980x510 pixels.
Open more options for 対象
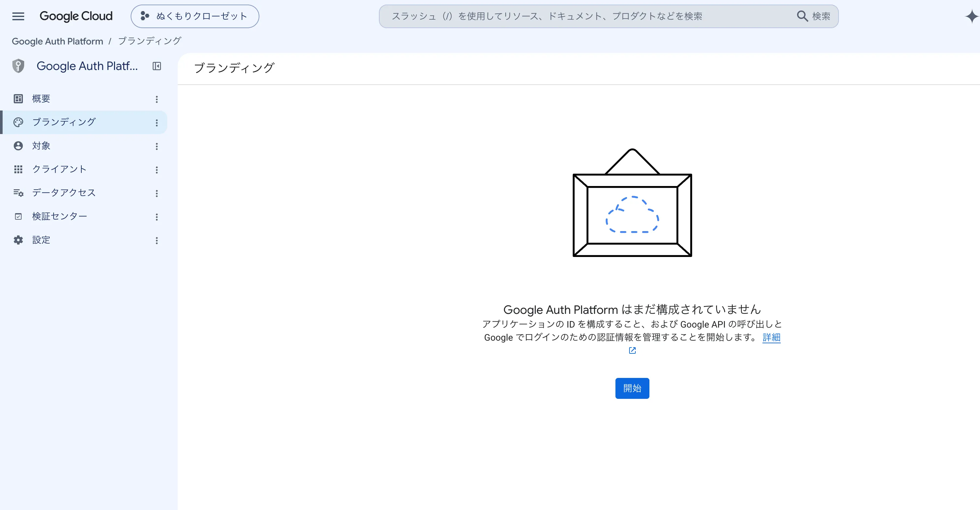(x=157, y=146)
